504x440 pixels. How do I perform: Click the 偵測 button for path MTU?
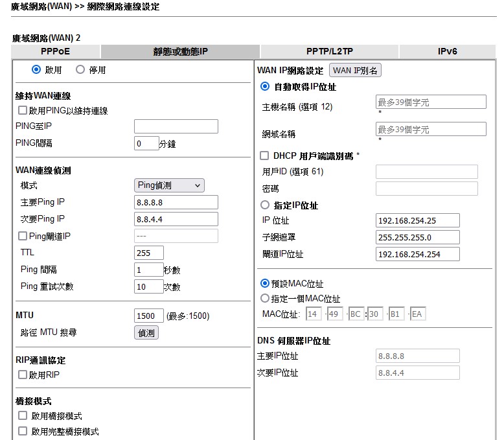146,332
